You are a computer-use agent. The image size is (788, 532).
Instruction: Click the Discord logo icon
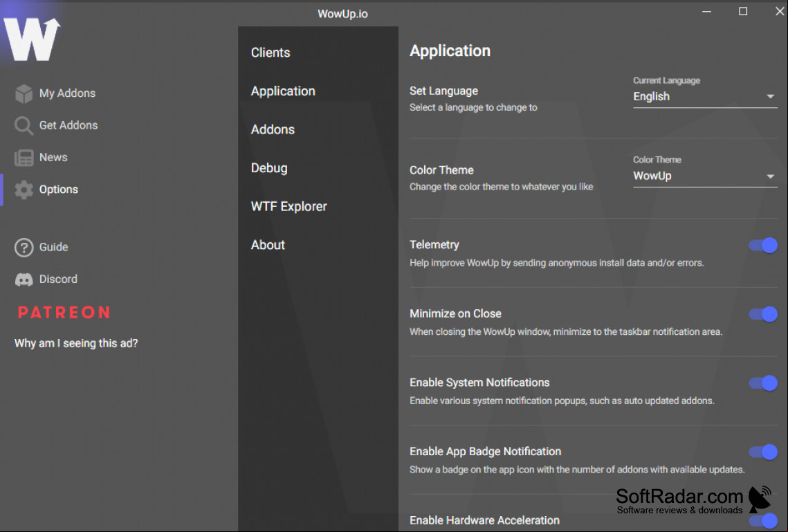[24, 279]
